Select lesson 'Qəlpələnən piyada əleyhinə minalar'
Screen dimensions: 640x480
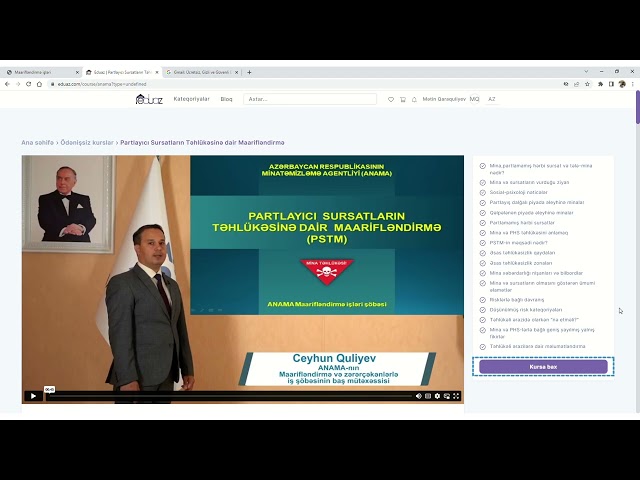531,213
